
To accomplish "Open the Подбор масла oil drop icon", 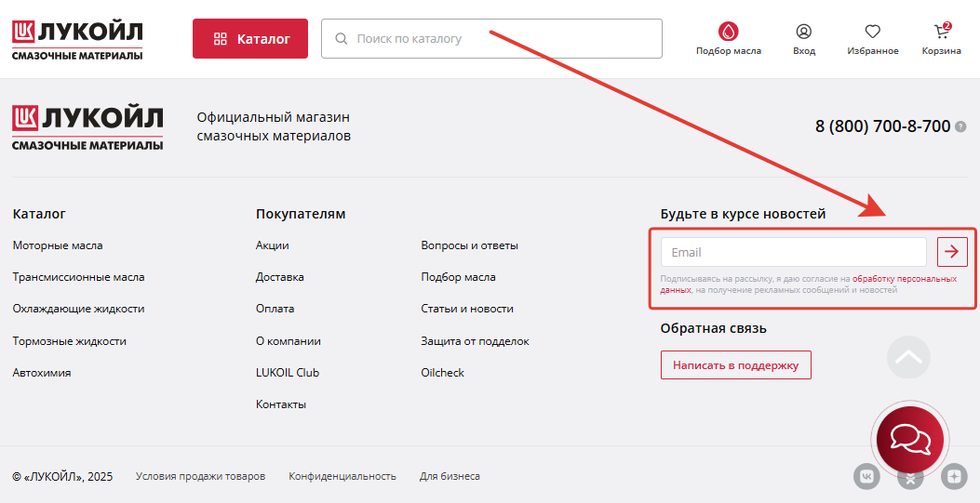I will coord(728,32).
